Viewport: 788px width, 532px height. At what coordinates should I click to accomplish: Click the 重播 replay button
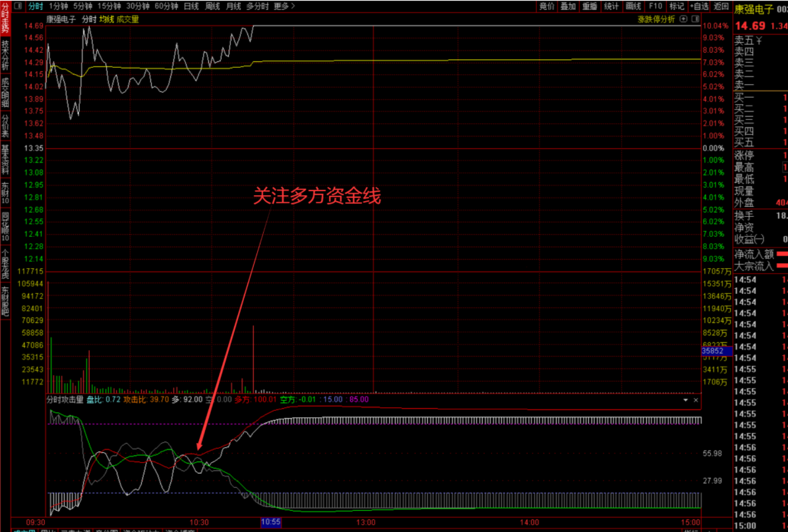[x=590, y=6]
